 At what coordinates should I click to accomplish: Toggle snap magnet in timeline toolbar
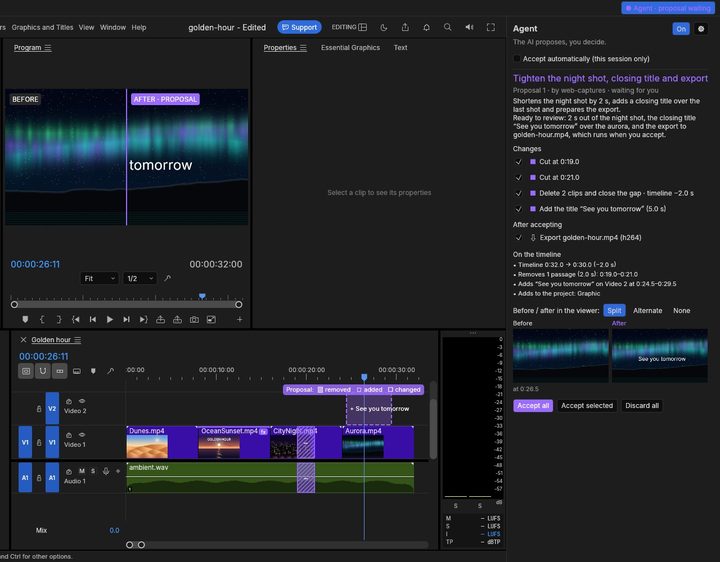point(43,371)
